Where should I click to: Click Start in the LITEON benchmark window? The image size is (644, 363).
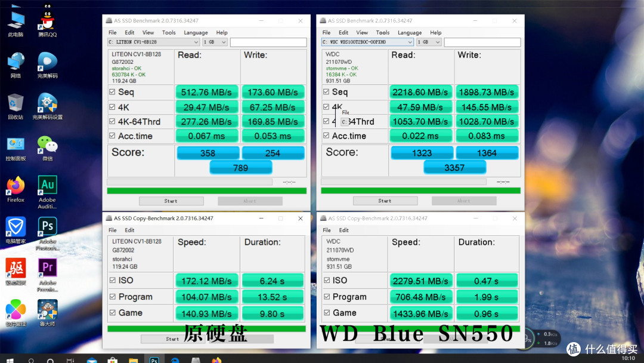[x=171, y=201]
